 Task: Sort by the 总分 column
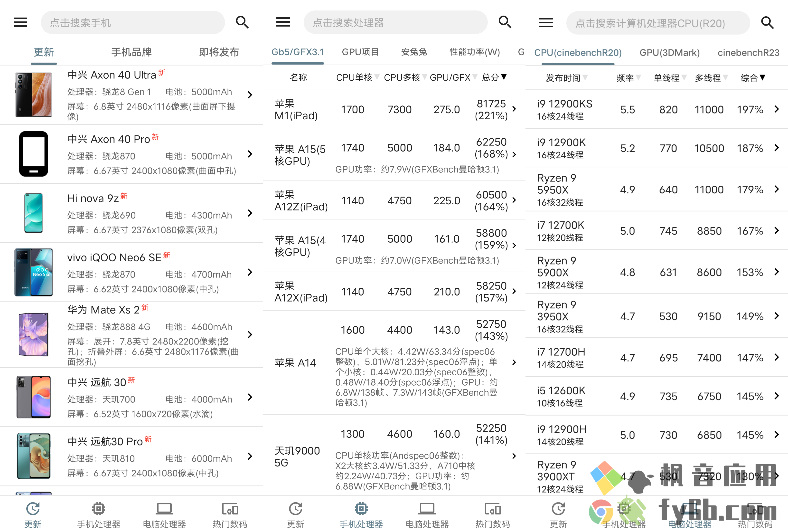[494, 77]
